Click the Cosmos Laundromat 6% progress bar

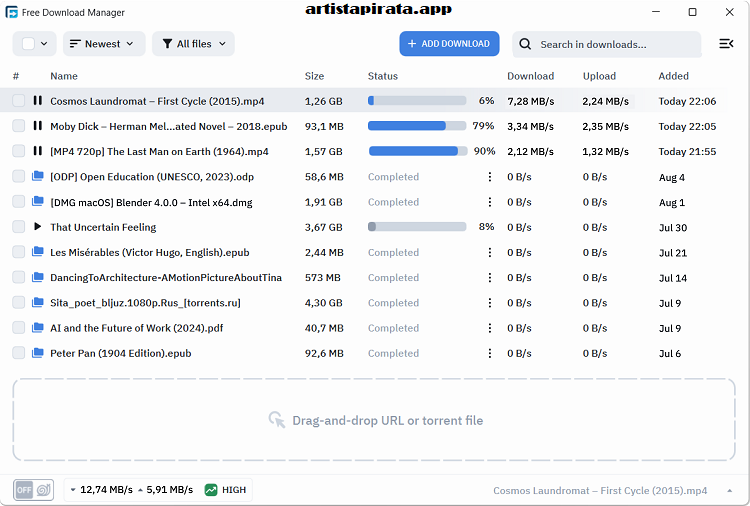[x=417, y=100]
